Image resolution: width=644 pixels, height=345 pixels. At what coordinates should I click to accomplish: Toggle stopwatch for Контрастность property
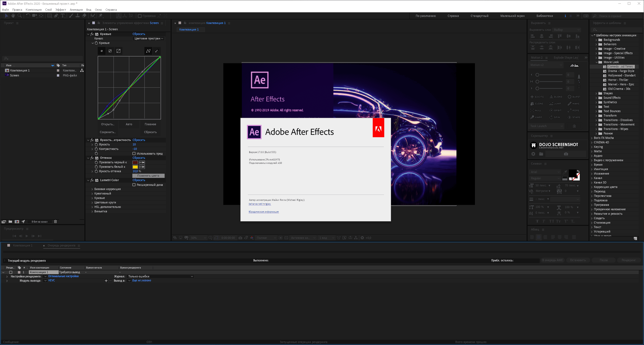point(96,149)
